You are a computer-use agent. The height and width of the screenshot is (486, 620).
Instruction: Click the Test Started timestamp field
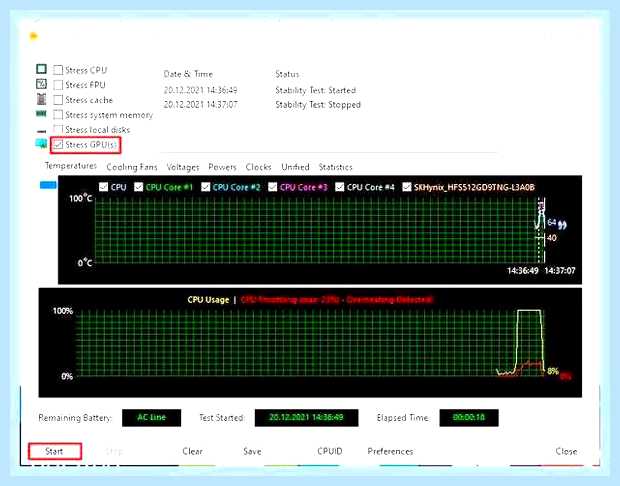pyautogui.click(x=306, y=418)
